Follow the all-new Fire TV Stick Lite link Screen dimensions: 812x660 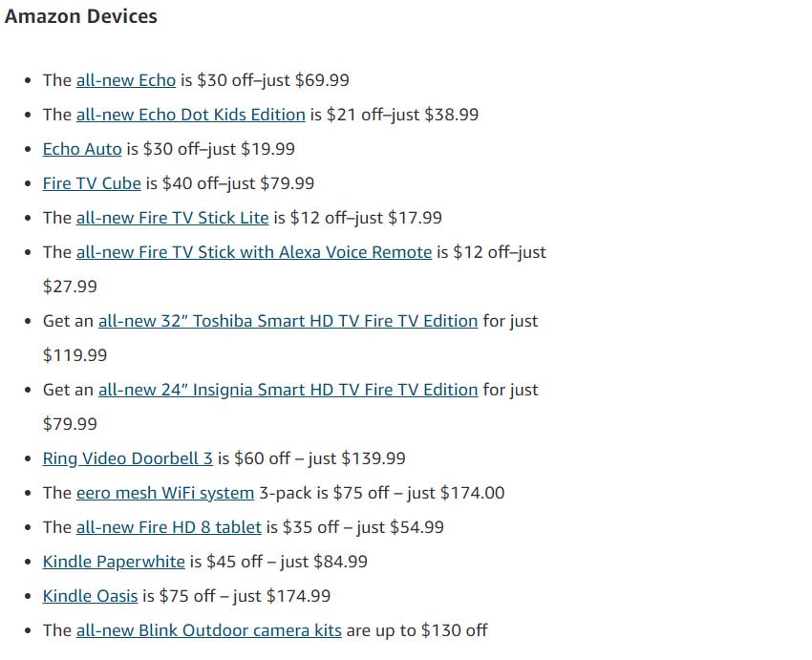click(173, 218)
